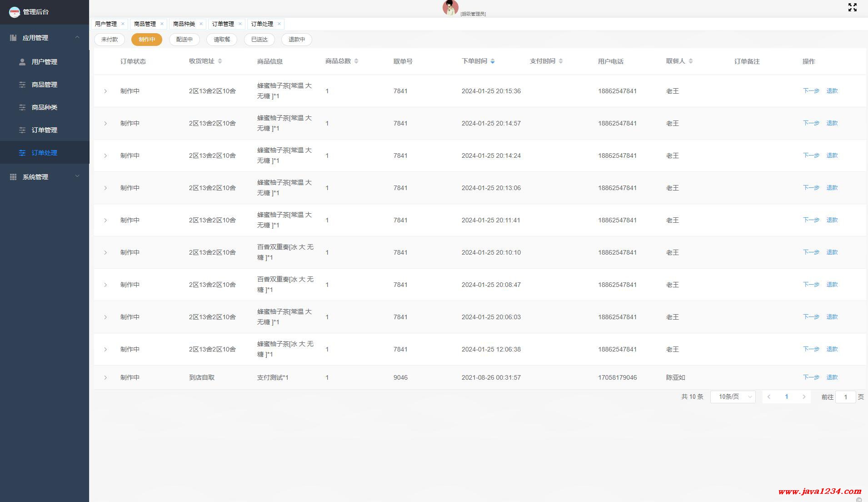Viewport: 868px width, 502px height.
Task: Expand order row placed at 20:14:24
Action: point(105,156)
